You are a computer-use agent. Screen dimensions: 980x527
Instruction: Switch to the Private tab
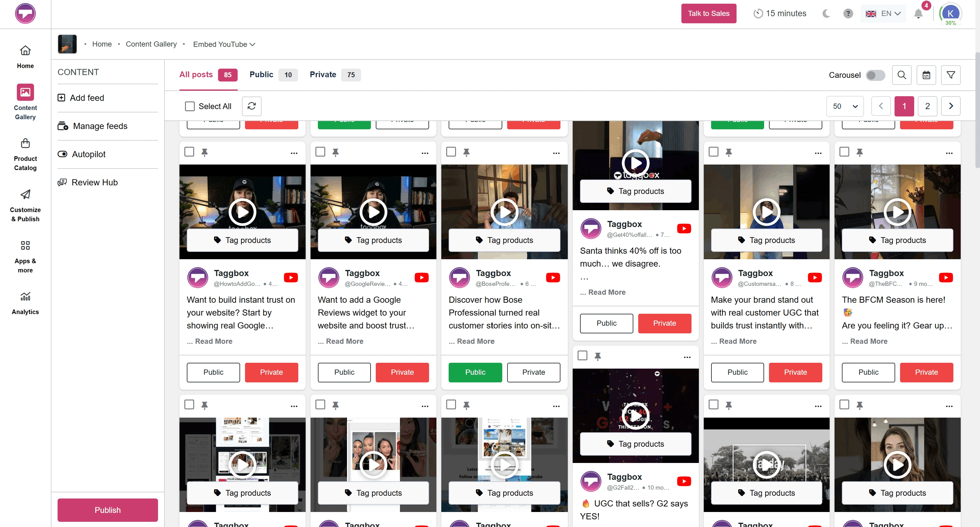point(335,74)
